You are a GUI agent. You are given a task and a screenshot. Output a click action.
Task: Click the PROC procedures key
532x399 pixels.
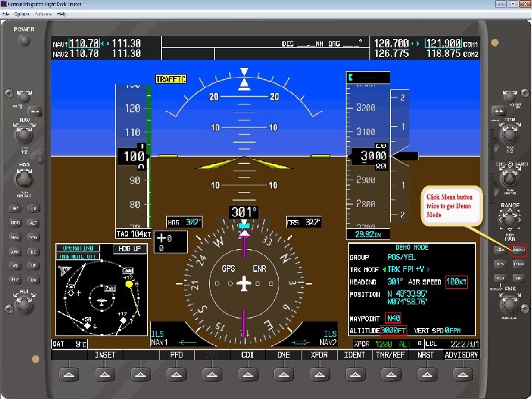519,264
